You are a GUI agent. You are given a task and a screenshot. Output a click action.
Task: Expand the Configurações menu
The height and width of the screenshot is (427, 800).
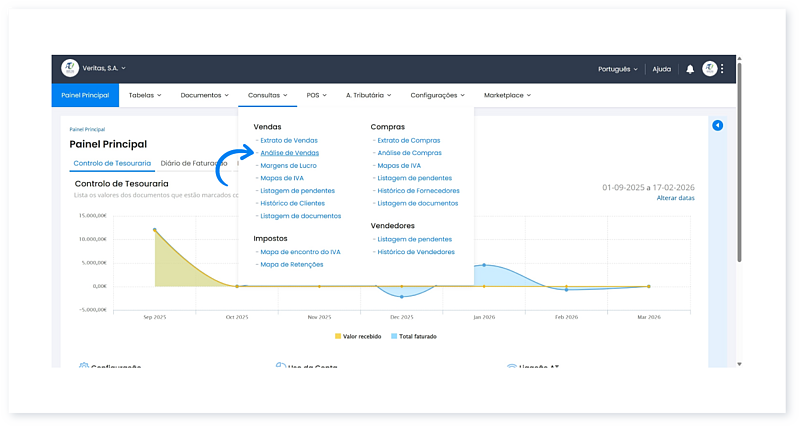438,95
